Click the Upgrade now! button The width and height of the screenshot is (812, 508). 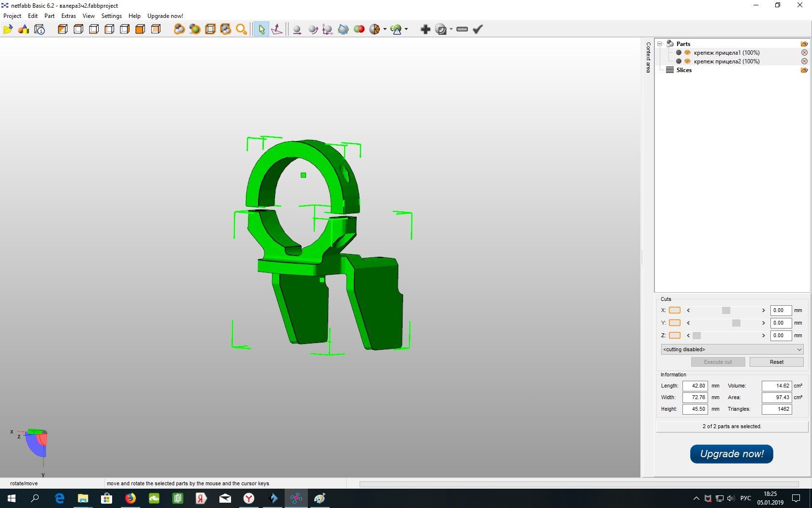(731, 454)
